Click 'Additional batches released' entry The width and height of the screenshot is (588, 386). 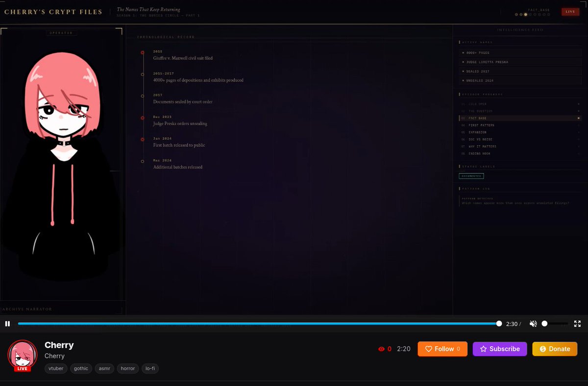pos(177,167)
